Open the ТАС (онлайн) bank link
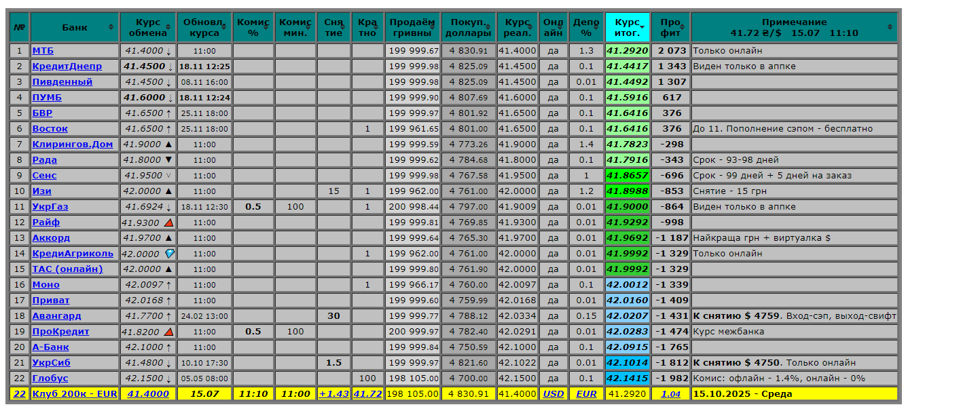The width and height of the screenshot is (980, 407). pyautogui.click(x=68, y=269)
